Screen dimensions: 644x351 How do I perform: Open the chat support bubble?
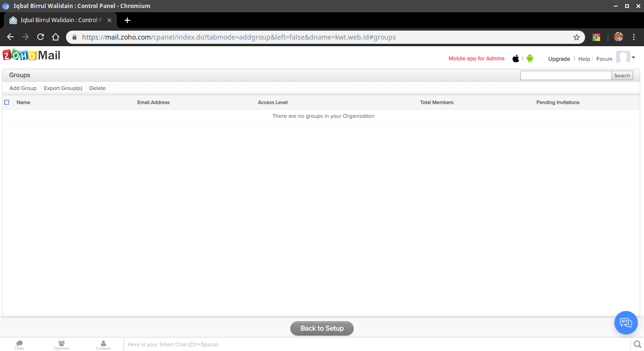click(626, 323)
